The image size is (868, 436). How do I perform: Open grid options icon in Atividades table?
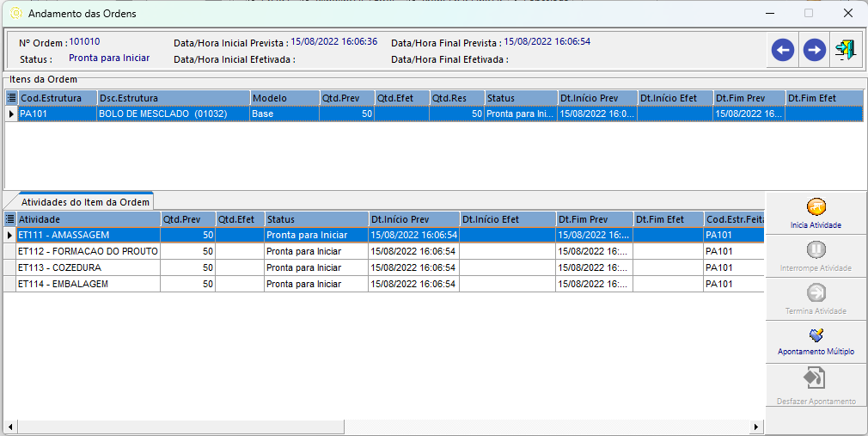click(9, 219)
